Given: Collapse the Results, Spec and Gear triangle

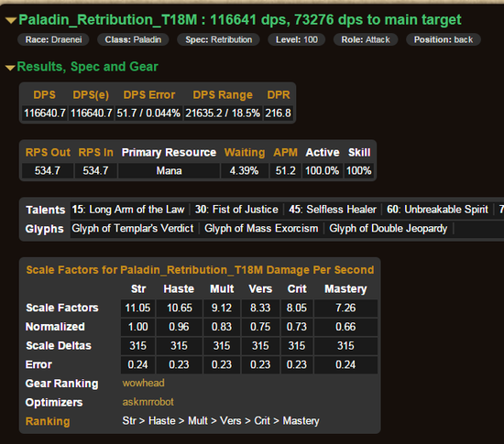Looking at the screenshot, I should pyautogui.click(x=10, y=68).
